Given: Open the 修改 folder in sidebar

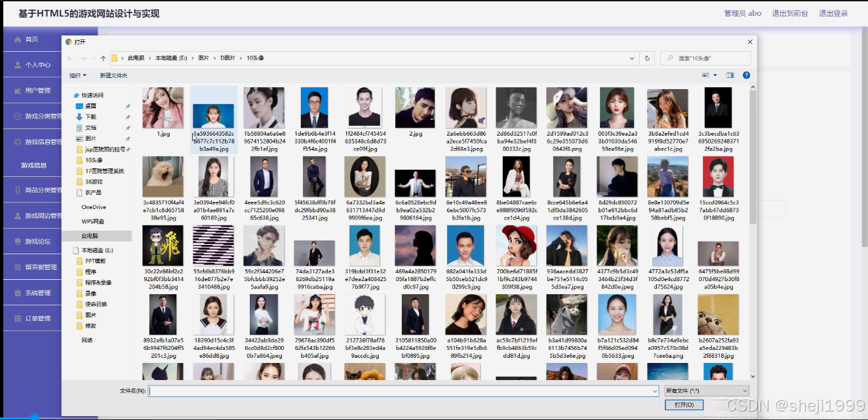Looking at the screenshot, I should [x=90, y=326].
